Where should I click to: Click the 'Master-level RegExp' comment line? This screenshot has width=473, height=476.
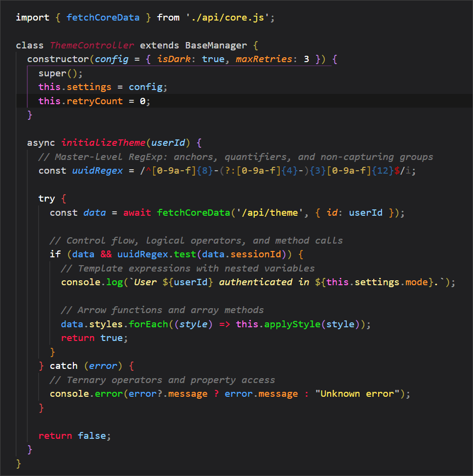click(236, 157)
